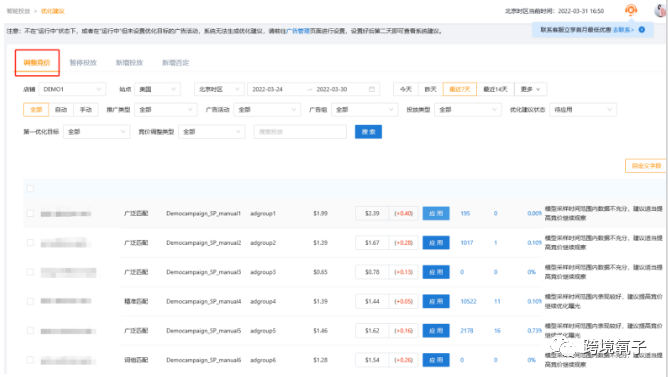This screenshot has height=377, width=668.
Task: Apply suggested bid for adgroup4
Action: tap(436, 301)
